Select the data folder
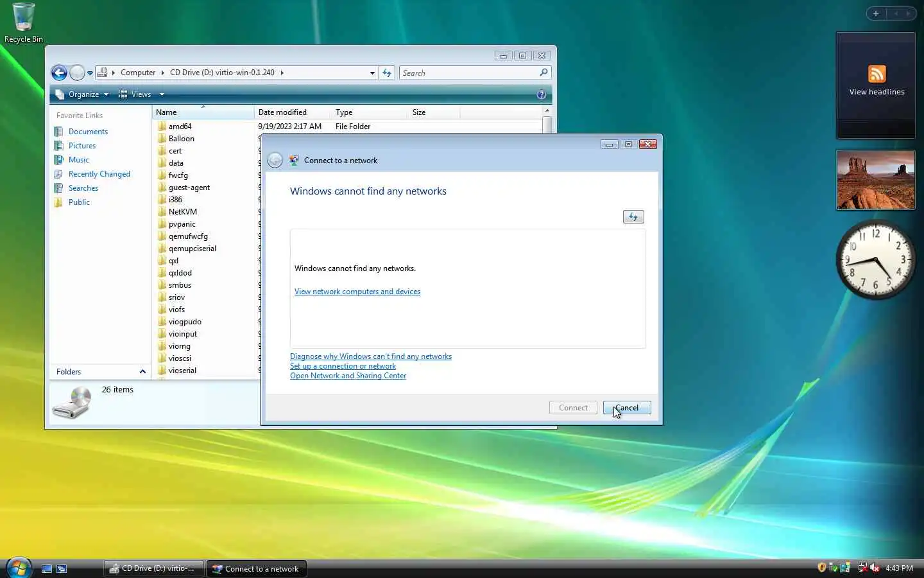Viewport: 924px width, 578px height. point(176,163)
